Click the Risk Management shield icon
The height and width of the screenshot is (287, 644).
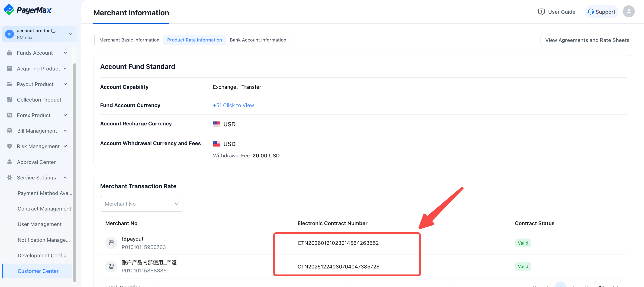(x=10, y=146)
